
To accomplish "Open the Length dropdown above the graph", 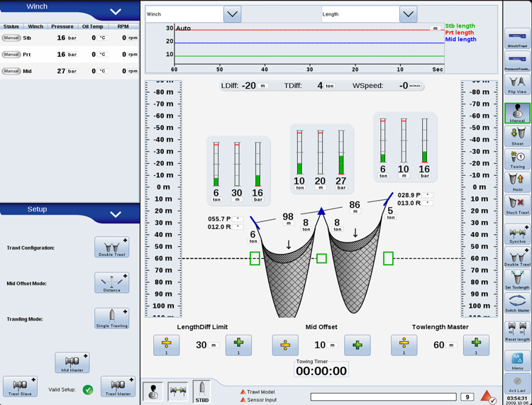I will (408, 14).
